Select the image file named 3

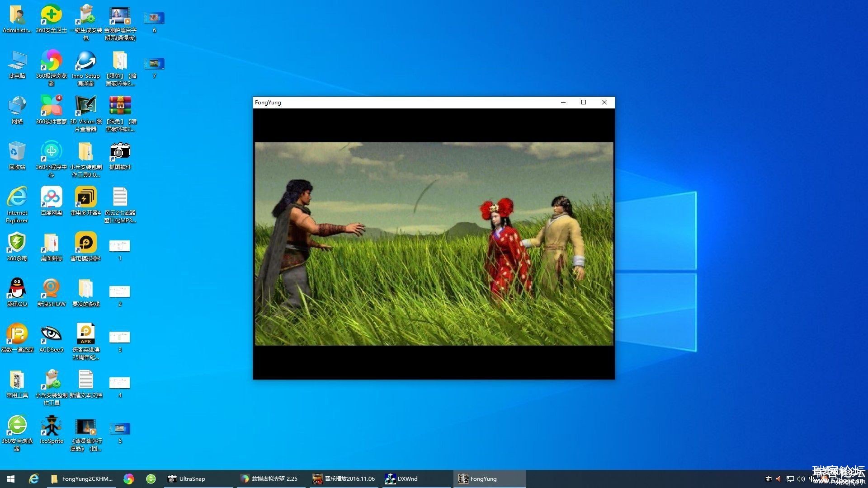coord(120,342)
